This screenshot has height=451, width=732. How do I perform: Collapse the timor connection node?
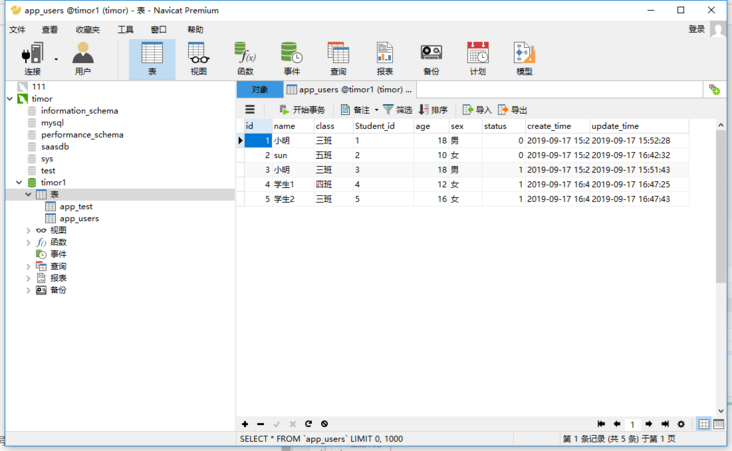click(x=10, y=99)
